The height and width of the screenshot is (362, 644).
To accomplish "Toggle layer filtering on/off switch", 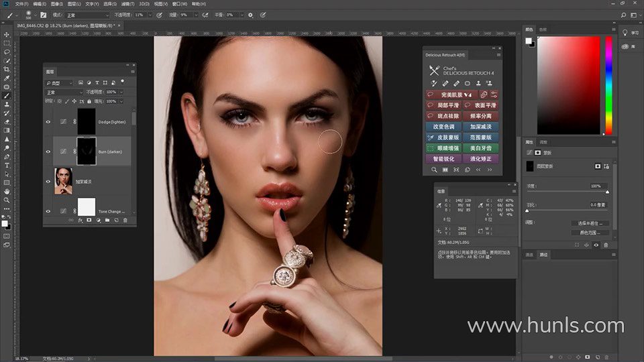I will point(122,82).
